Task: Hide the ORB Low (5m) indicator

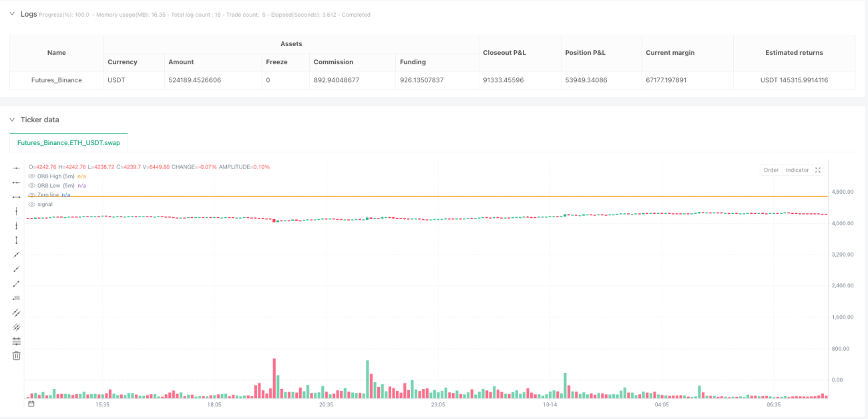Action: [x=32, y=185]
